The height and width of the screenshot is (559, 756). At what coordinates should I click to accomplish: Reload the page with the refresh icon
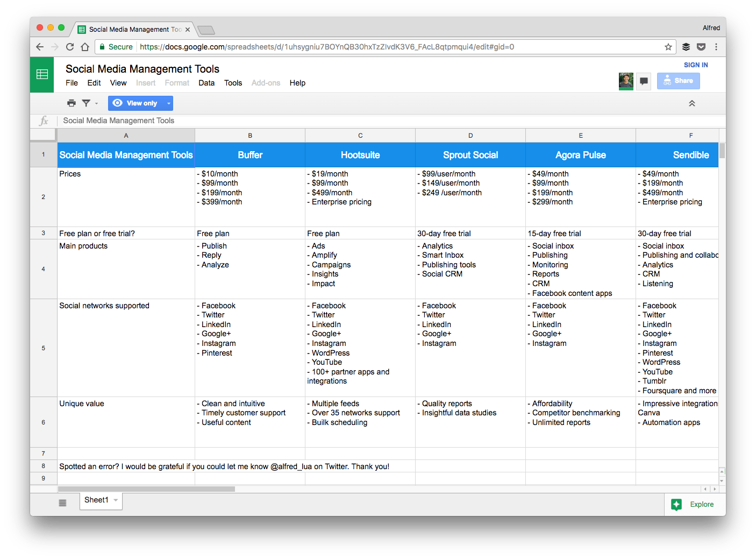[70, 47]
